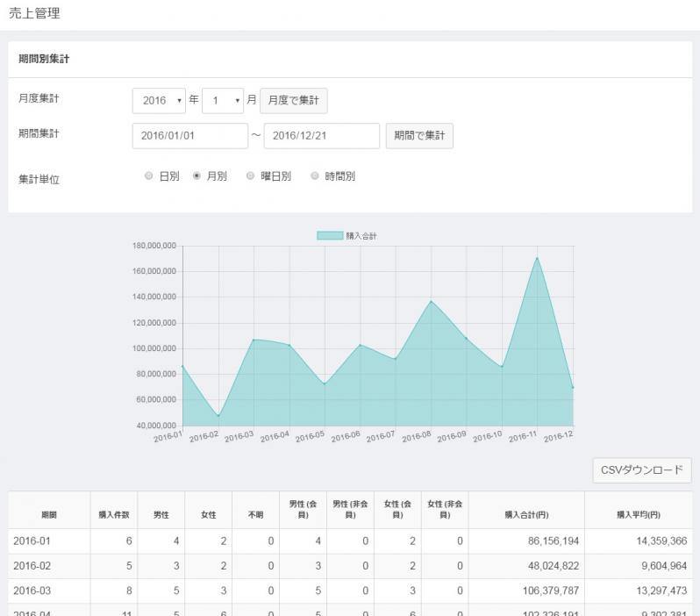Click the 月度で集計 button
Screen dimensions: 700x616
point(294,100)
